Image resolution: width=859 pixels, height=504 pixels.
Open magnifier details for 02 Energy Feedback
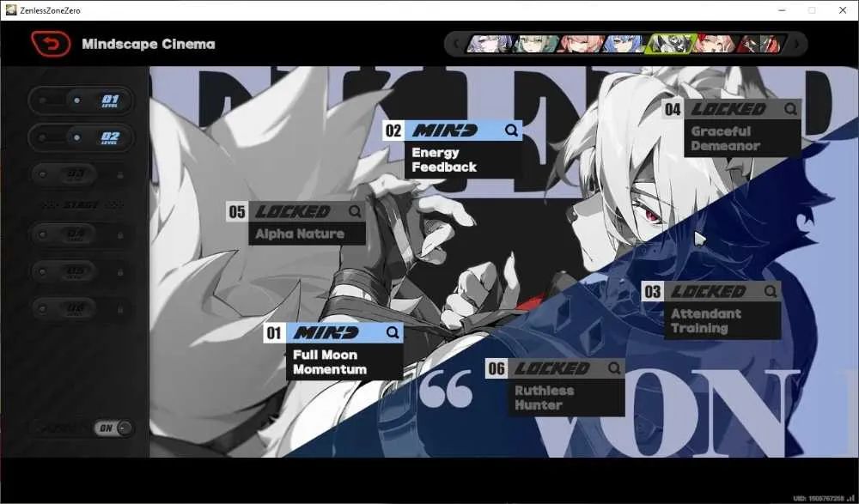pos(511,131)
